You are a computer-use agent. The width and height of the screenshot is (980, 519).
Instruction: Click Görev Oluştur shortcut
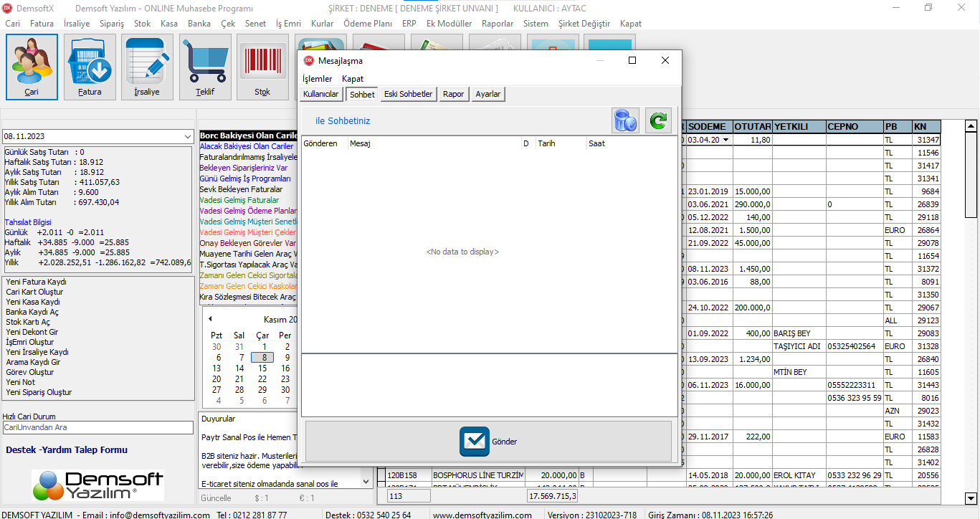[x=30, y=372]
